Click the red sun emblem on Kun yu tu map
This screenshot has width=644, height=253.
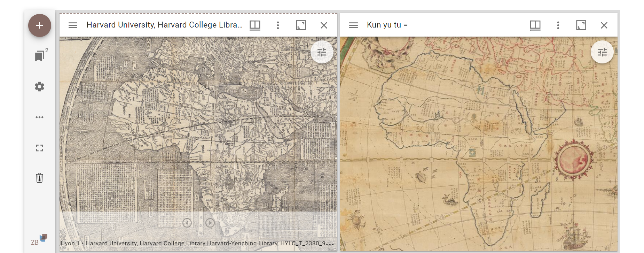tap(573, 160)
